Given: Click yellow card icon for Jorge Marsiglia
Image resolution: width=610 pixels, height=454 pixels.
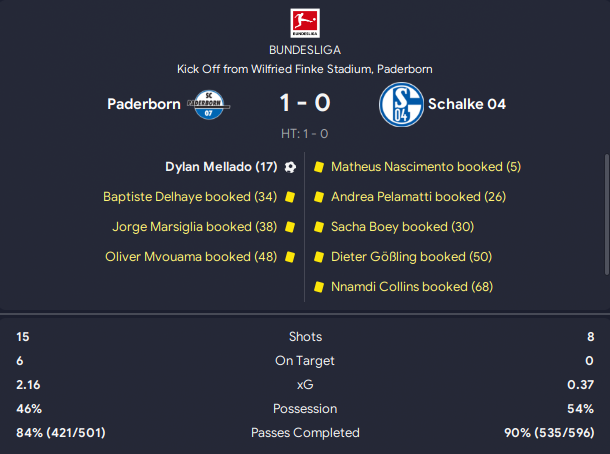Looking at the screenshot, I should [289, 227].
